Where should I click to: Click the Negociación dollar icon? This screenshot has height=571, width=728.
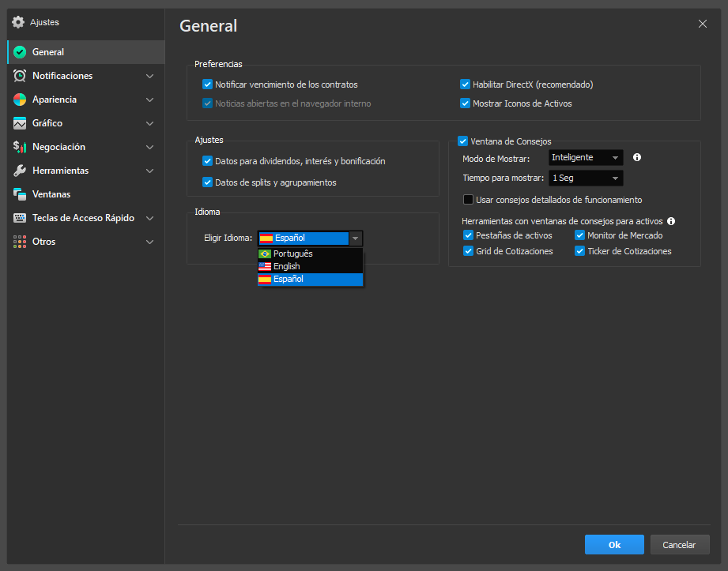coord(20,147)
